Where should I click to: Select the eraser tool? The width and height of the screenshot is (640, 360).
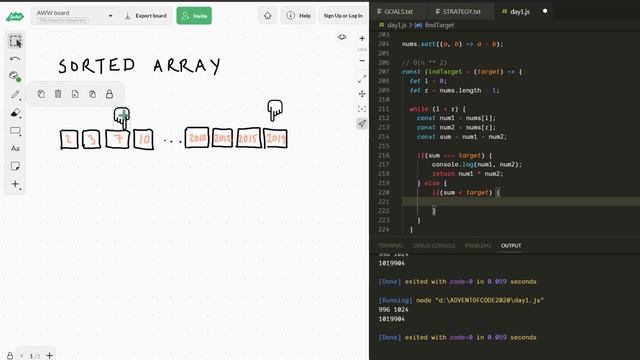[15, 113]
